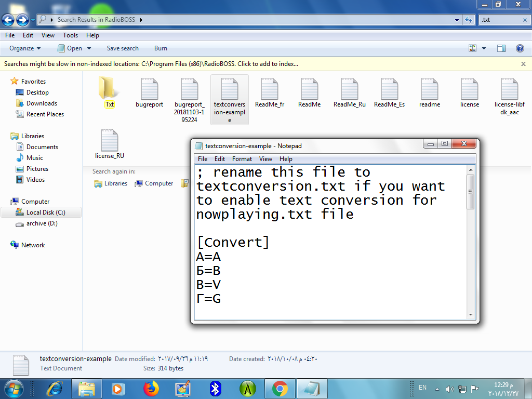Expand the Open button dropdown arrow
The width and height of the screenshot is (532, 399).
pyautogui.click(x=89, y=48)
